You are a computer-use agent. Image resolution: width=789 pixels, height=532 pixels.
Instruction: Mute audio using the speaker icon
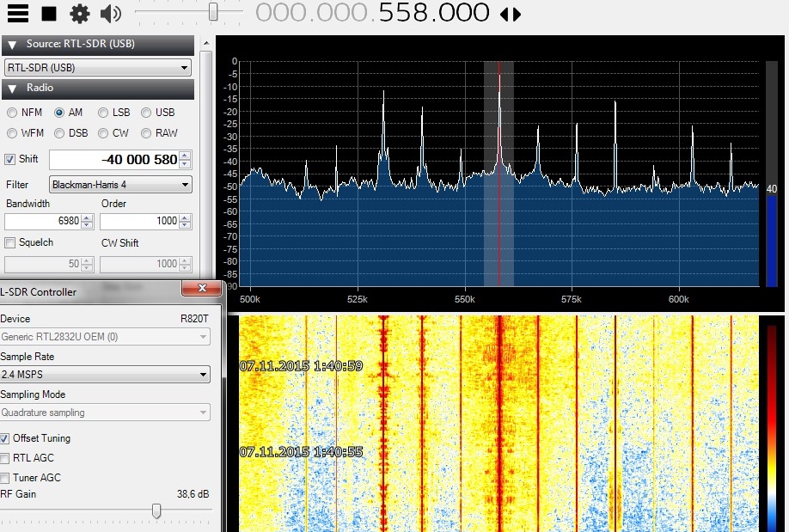(111, 14)
